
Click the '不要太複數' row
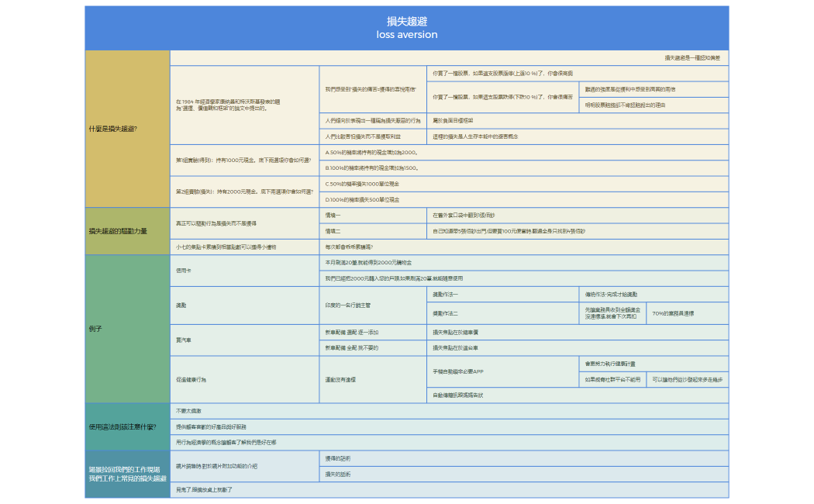(449, 411)
